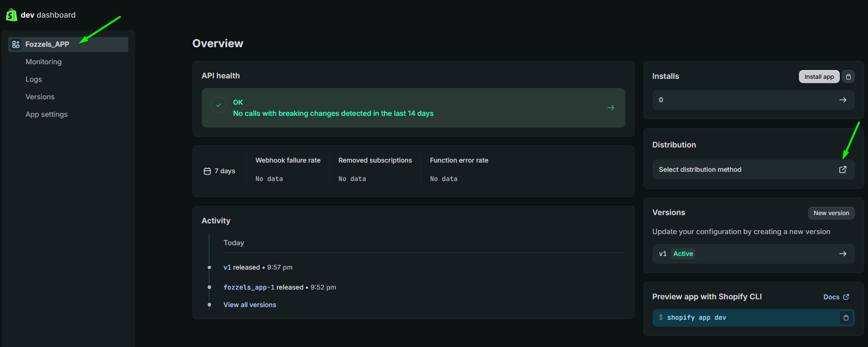Click the Overview heading
The image size is (868, 347).
click(218, 43)
